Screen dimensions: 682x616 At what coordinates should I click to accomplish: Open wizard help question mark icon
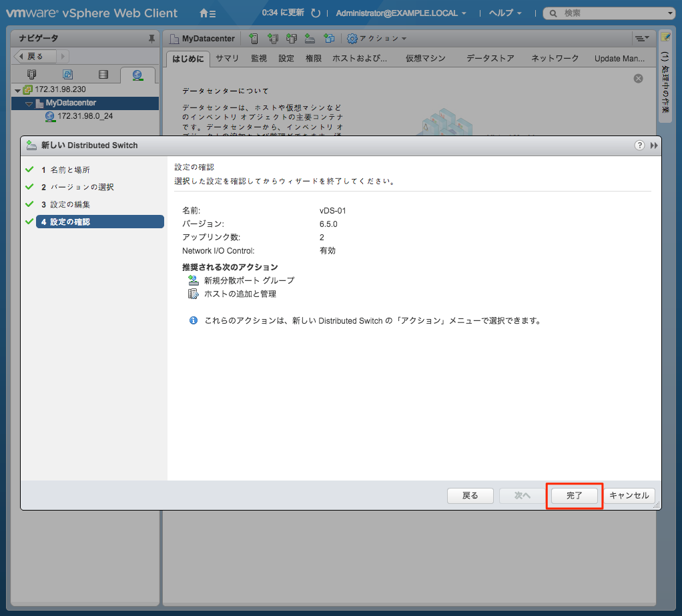[639, 145]
